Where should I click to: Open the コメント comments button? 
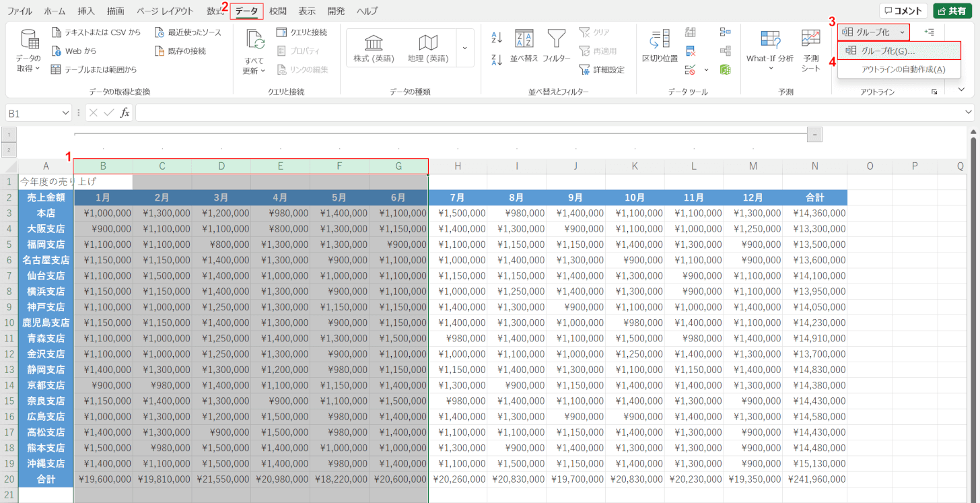pos(903,11)
